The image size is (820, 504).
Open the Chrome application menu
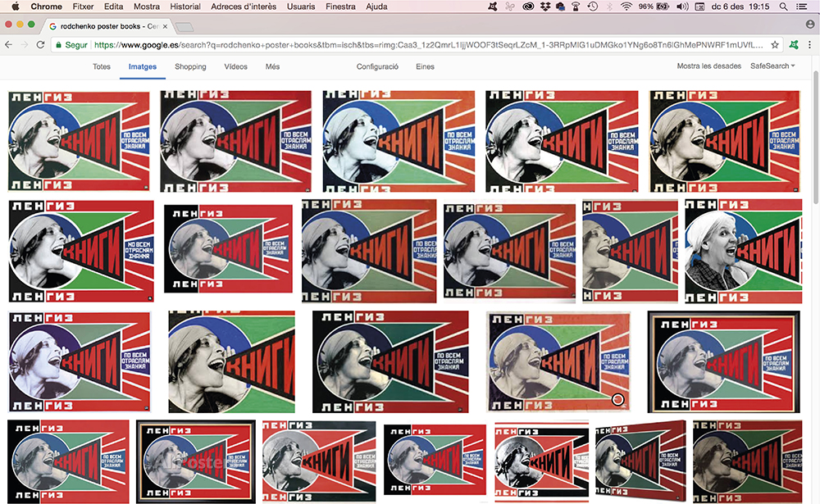pyautogui.click(x=46, y=7)
